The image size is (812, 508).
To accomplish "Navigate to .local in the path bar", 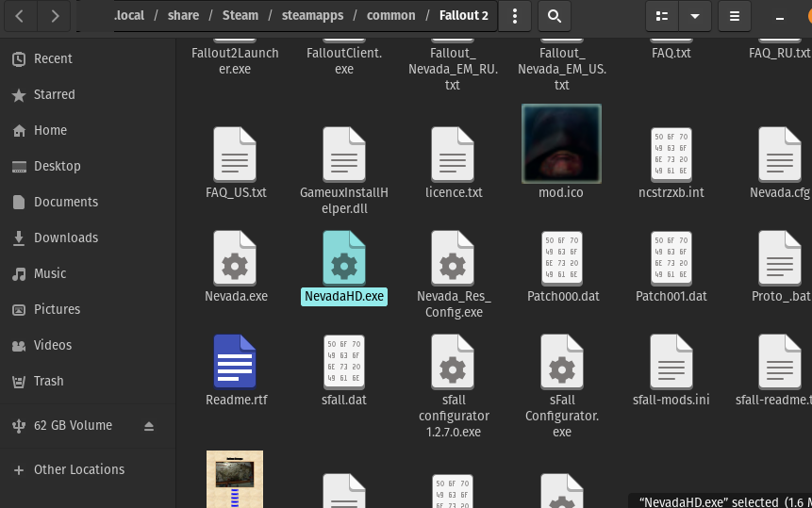I will (129, 15).
